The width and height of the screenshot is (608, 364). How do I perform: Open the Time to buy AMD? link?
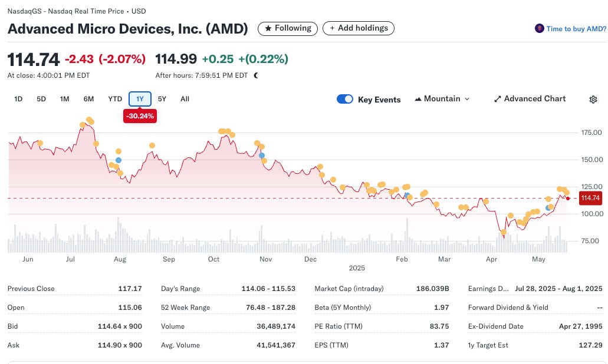pos(576,29)
